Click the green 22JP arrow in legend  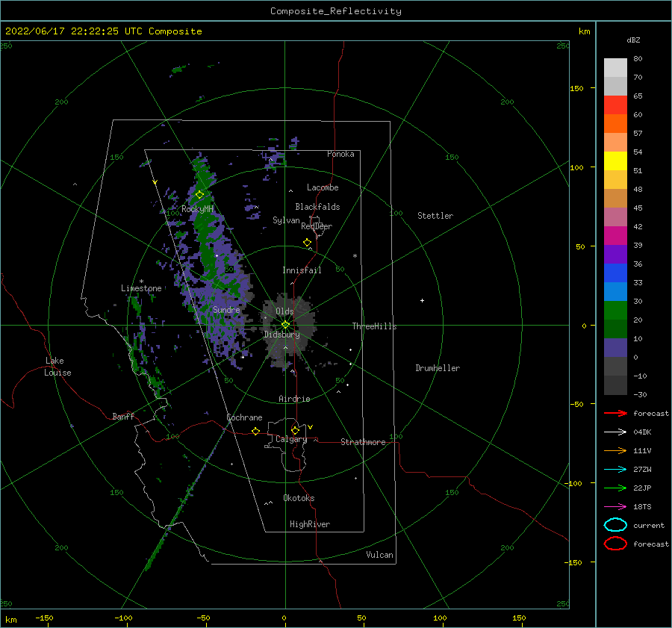[615, 488]
